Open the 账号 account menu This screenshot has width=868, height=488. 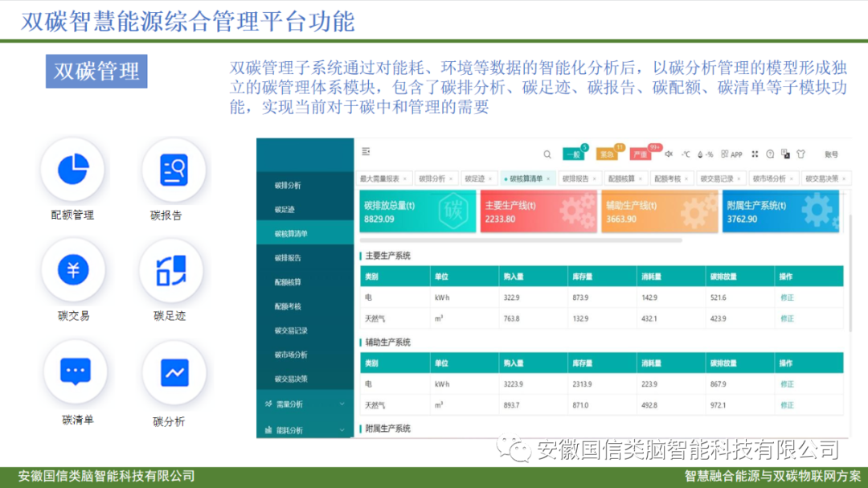click(831, 154)
